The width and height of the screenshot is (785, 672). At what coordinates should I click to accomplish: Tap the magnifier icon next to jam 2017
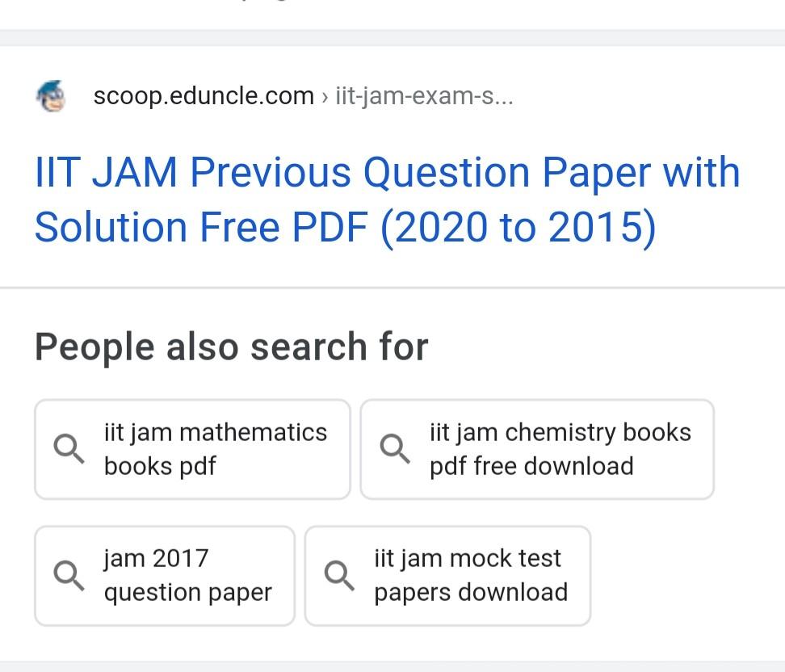click(69, 574)
